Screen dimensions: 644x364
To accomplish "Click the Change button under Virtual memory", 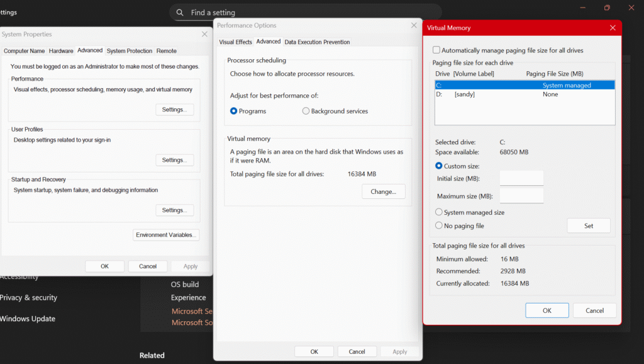I will coord(384,191).
